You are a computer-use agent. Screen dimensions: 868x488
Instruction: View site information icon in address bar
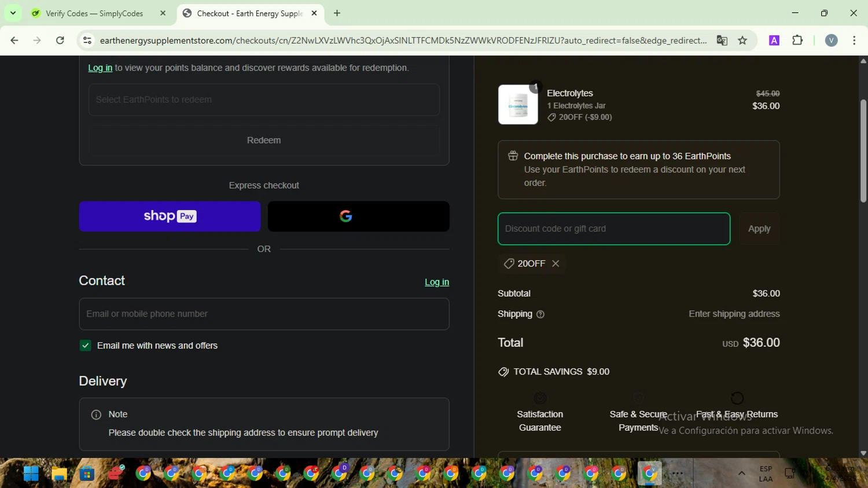[87, 41]
